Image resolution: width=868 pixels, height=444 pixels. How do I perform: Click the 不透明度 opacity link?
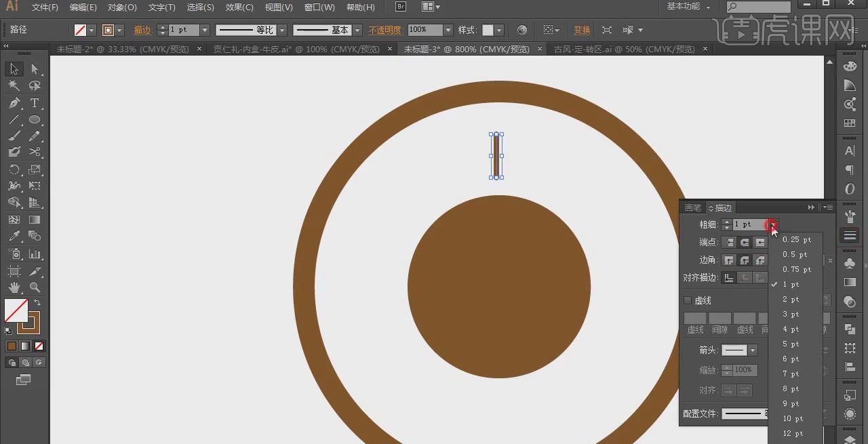385,30
